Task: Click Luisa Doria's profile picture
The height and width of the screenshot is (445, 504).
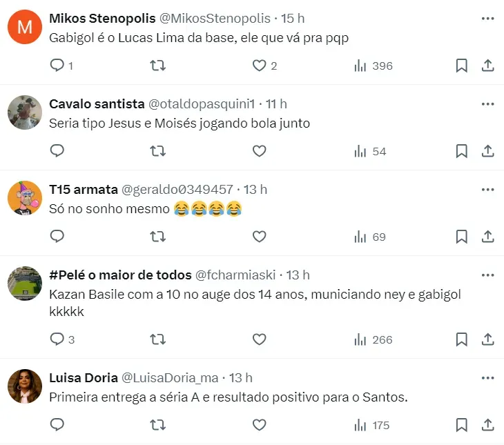Action: (x=25, y=386)
